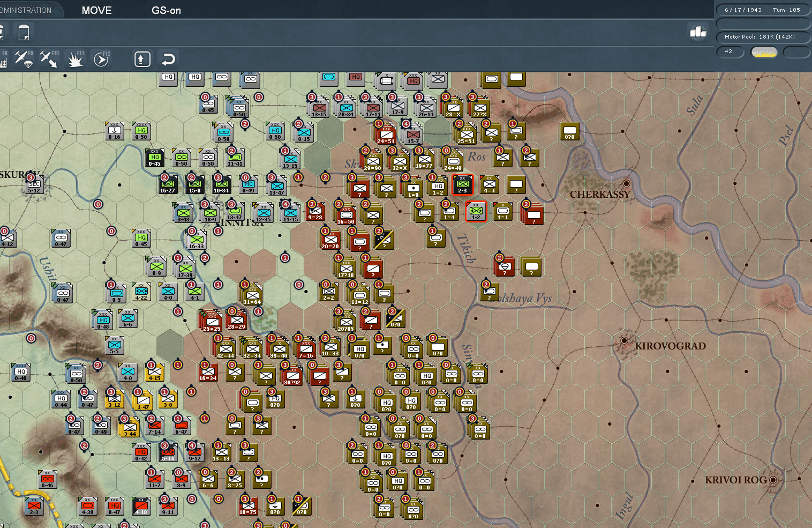812x528 pixels.
Task: Select the red 30?92 unit counter
Action: [x=292, y=374]
